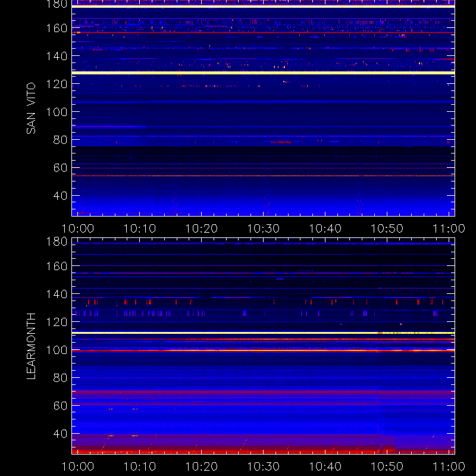
Task: Select the 160 tick label on SAN VITO axis
Action: point(57,28)
